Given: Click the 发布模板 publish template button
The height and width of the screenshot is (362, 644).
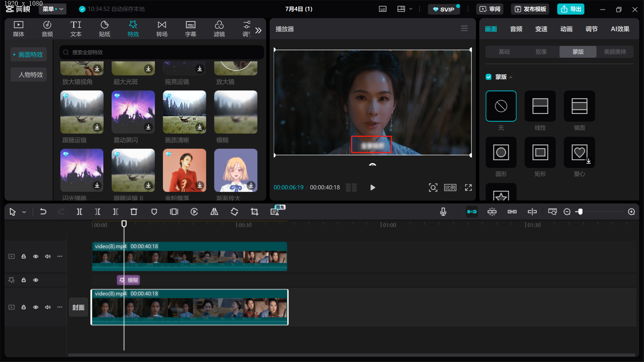Looking at the screenshot, I should [x=531, y=9].
